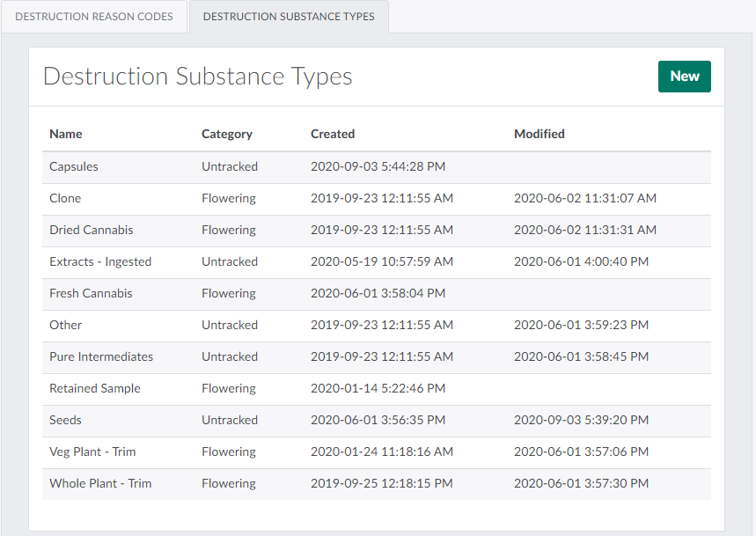Select the Veg Plant - Trim row
This screenshot has height=536, width=756.
[92, 452]
